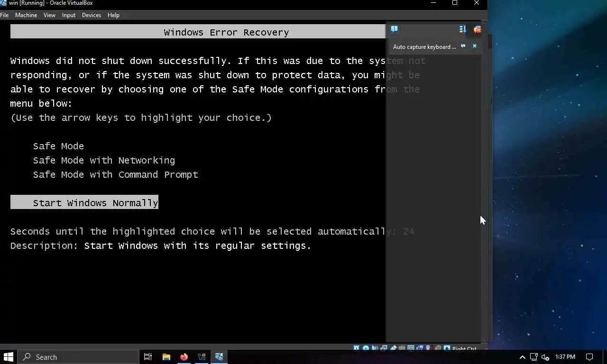
Task: Open the network tray icon
Action: point(533,357)
